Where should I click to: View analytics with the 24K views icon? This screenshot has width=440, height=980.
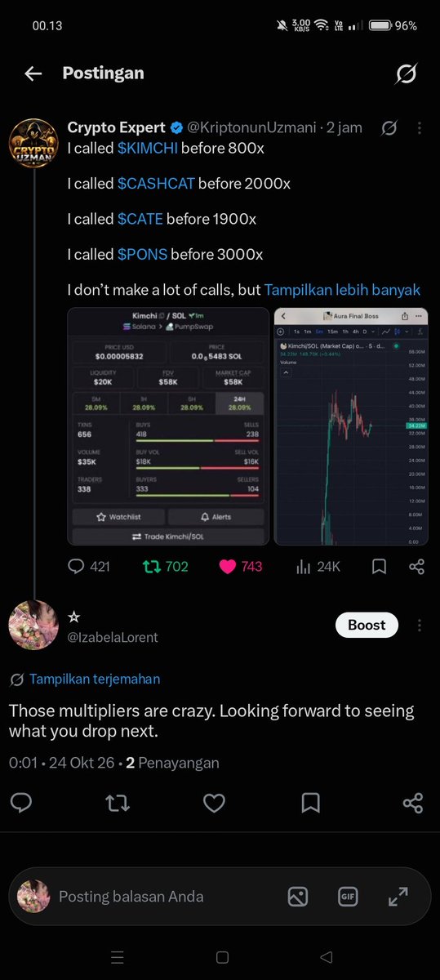point(317,566)
